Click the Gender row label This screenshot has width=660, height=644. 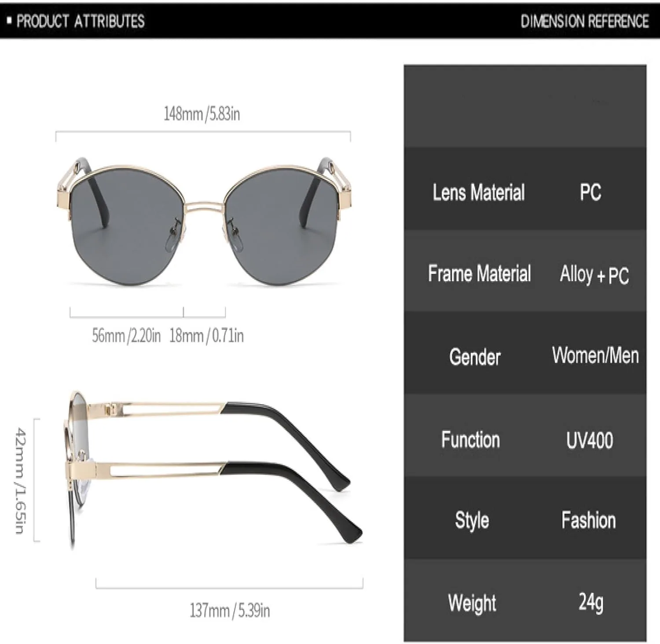coord(475,357)
